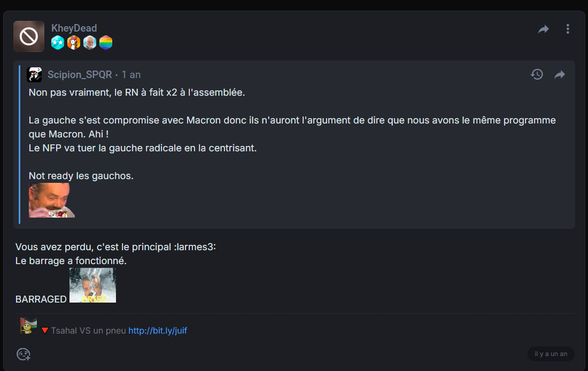The width and height of the screenshot is (588, 371).
Task: Click the chicken badge icon
Action: [74, 42]
